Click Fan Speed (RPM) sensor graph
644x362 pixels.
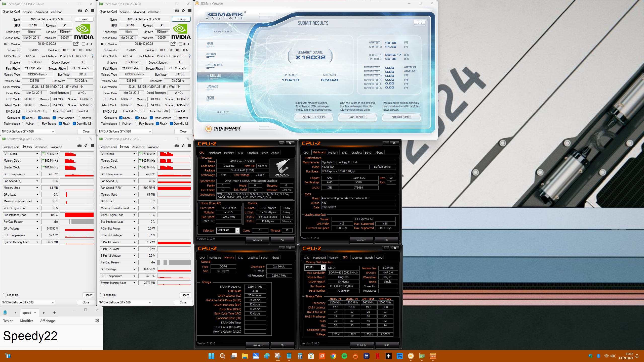[174, 188]
